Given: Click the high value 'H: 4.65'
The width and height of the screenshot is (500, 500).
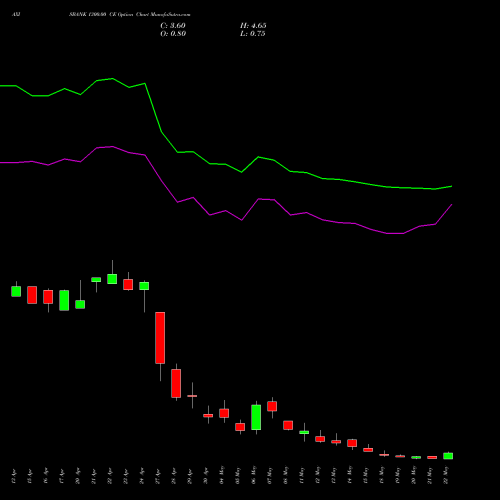Looking at the screenshot, I should click(253, 26).
